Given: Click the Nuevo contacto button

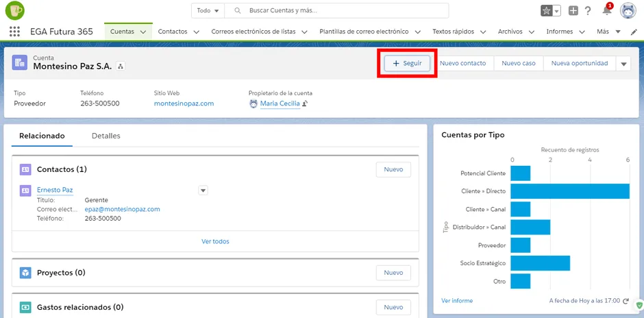Looking at the screenshot, I should [462, 64].
